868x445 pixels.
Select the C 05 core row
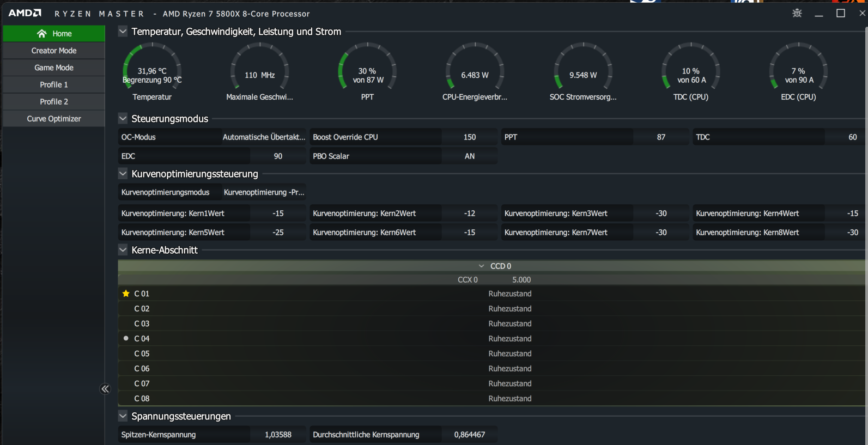491,353
